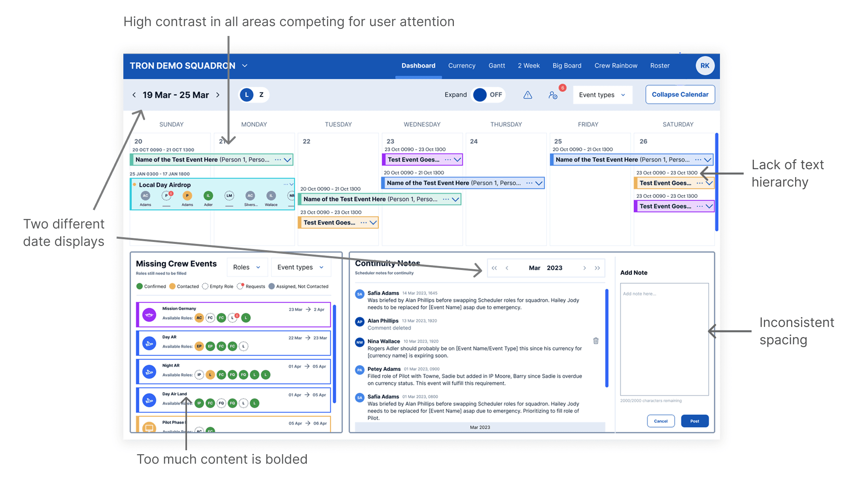
Task: Open the Crew Rainbow tab
Action: point(616,66)
